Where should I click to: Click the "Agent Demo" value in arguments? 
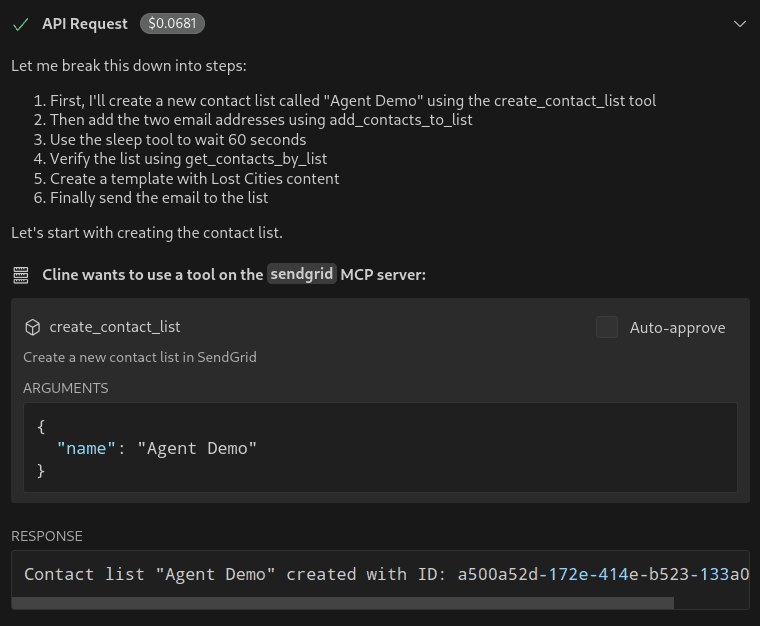(x=197, y=448)
